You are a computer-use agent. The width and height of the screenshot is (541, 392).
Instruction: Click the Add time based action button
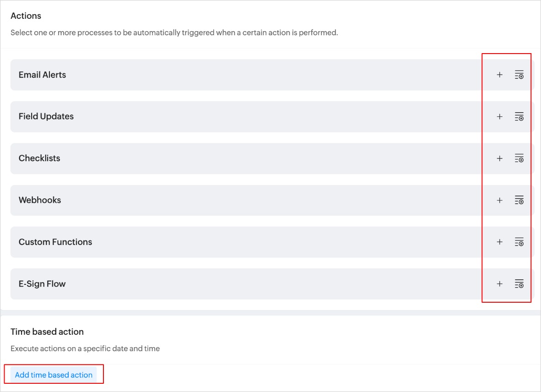pyautogui.click(x=54, y=375)
